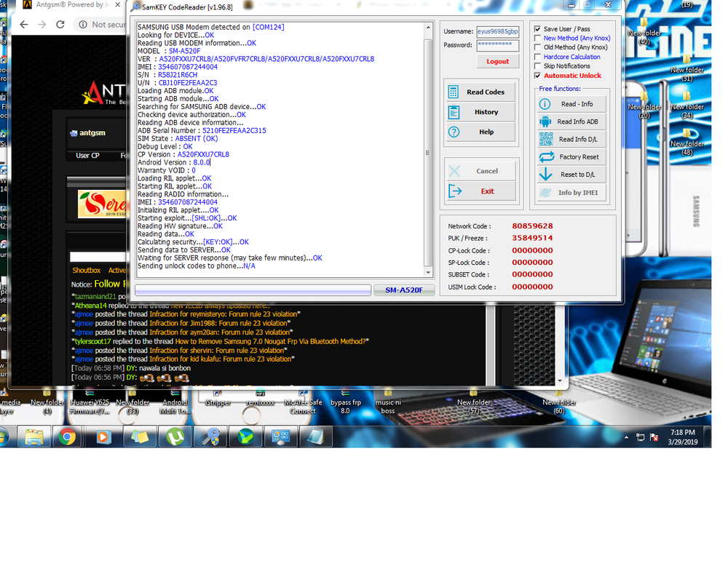
Task: Open the SamKEY key taskbar icon
Action: tap(211, 437)
